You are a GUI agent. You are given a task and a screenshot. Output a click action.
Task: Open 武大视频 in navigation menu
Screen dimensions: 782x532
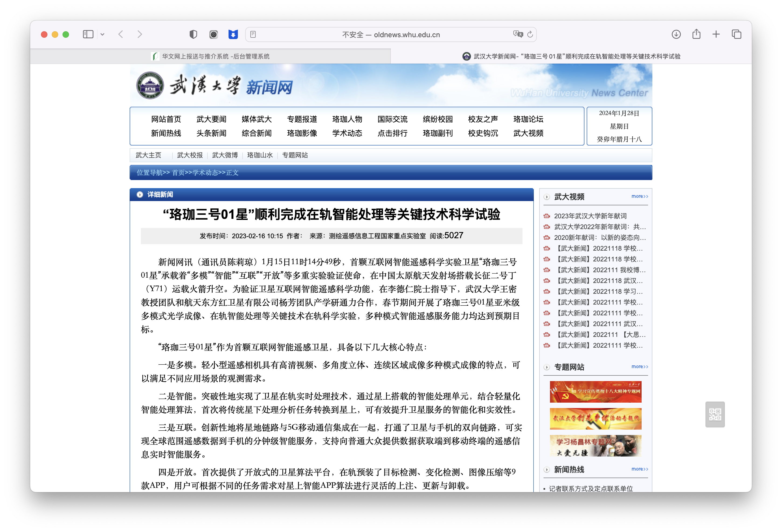click(x=528, y=133)
